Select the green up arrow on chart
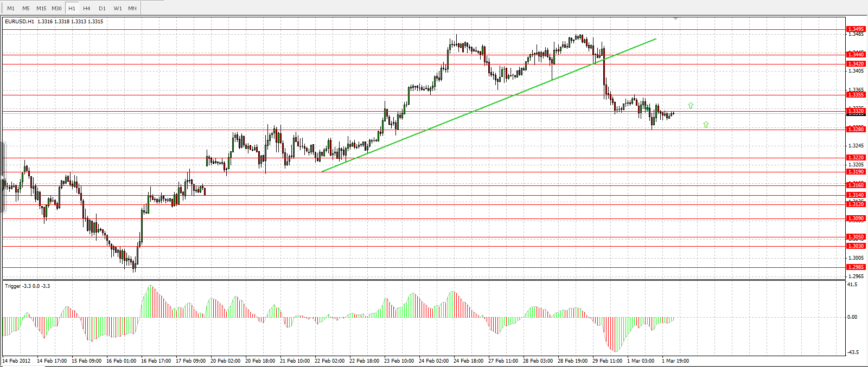 click(706, 124)
